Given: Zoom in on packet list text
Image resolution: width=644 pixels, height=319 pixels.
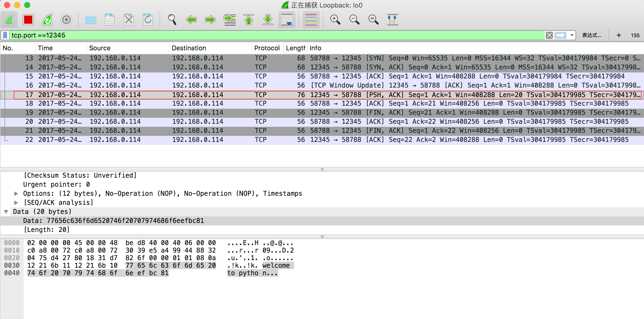Looking at the screenshot, I should (x=335, y=20).
